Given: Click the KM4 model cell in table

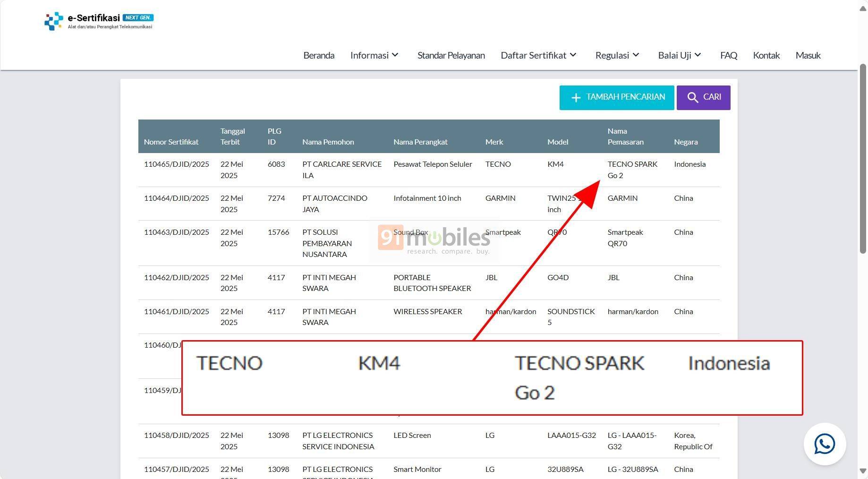Looking at the screenshot, I should click(555, 164).
